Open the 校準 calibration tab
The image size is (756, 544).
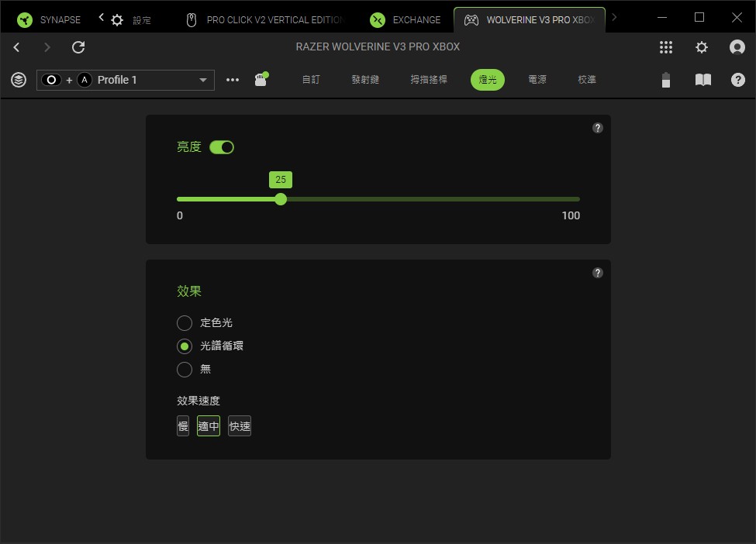pyautogui.click(x=587, y=80)
